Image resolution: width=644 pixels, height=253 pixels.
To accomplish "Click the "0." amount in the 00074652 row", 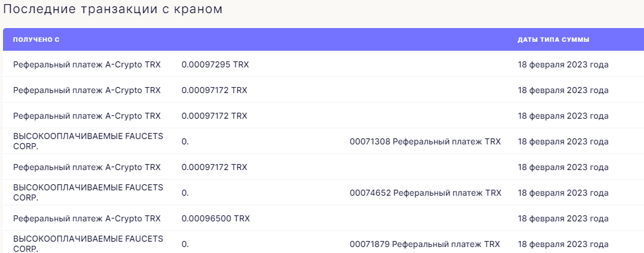I will pos(185,193).
